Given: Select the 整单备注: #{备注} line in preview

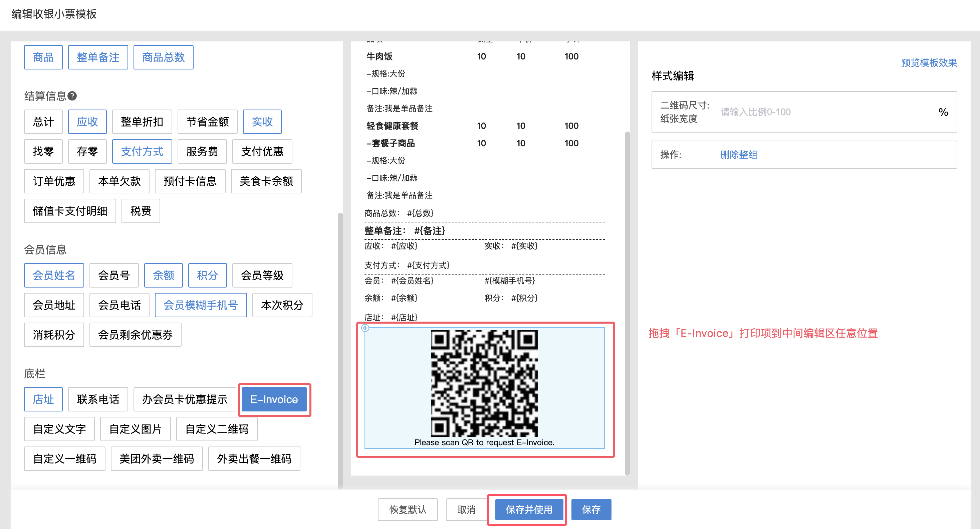Looking at the screenshot, I should click(x=405, y=231).
